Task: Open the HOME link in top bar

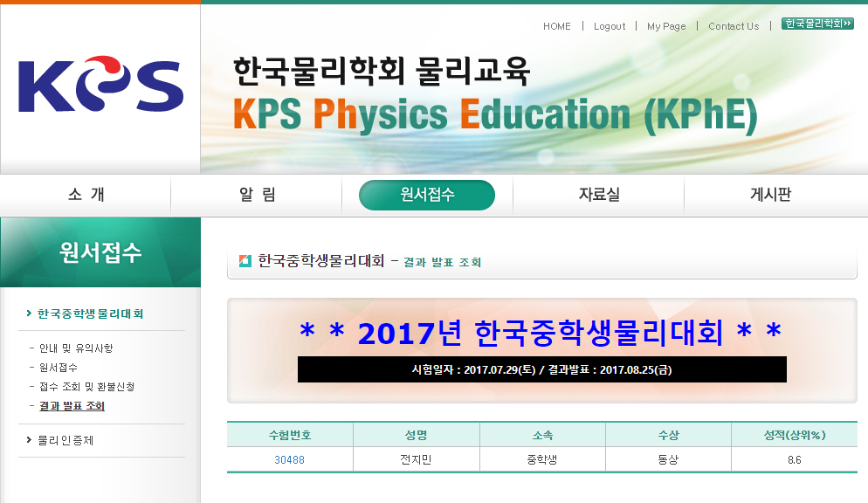Action: point(556,26)
